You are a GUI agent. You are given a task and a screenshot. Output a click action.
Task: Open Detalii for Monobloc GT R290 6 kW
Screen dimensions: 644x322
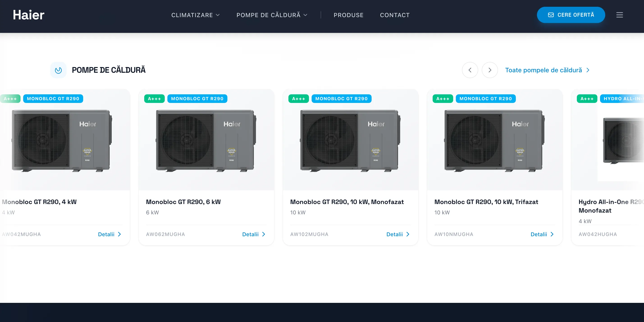(253, 234)
